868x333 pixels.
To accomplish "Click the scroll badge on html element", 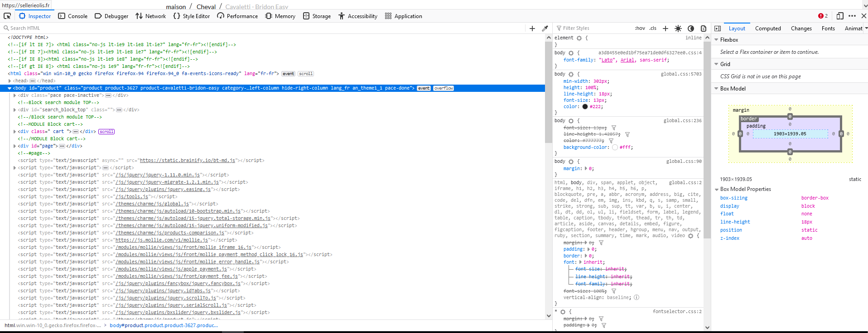I will [306, 74].
